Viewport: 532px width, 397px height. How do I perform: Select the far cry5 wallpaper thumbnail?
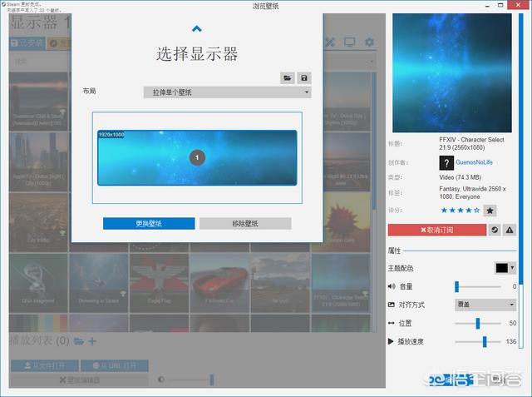point(280,283)
